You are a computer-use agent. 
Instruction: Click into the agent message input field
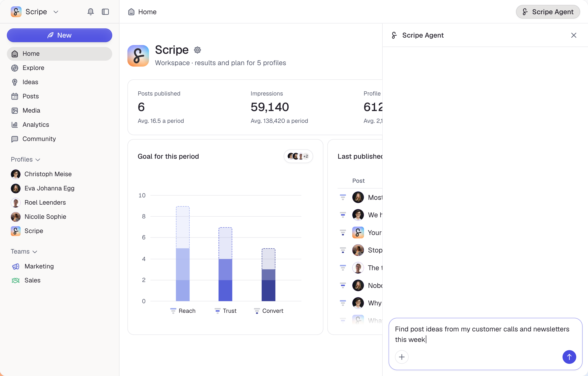pyautogui.click(x=485, y=334)
